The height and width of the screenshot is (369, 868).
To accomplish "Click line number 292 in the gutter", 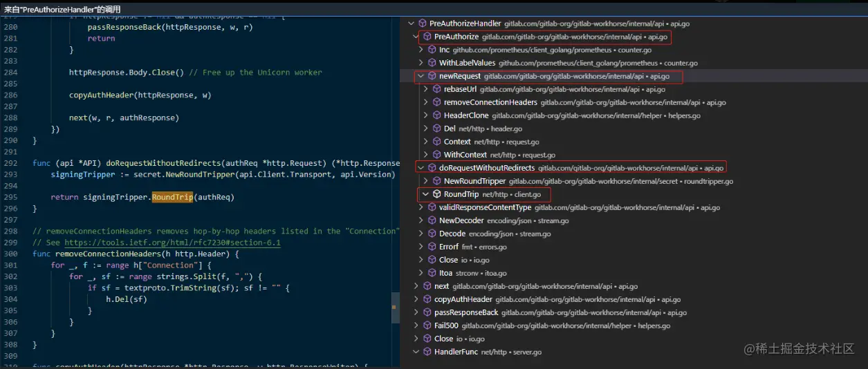I will [x=10, y=163].
